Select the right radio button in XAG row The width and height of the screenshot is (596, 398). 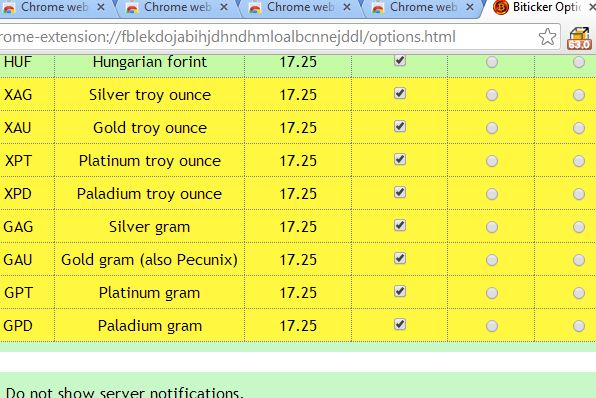(579, 95)
